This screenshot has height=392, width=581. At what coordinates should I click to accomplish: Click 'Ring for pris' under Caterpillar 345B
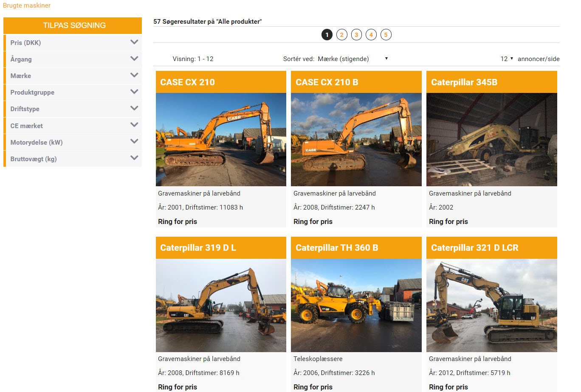(448, 221)
